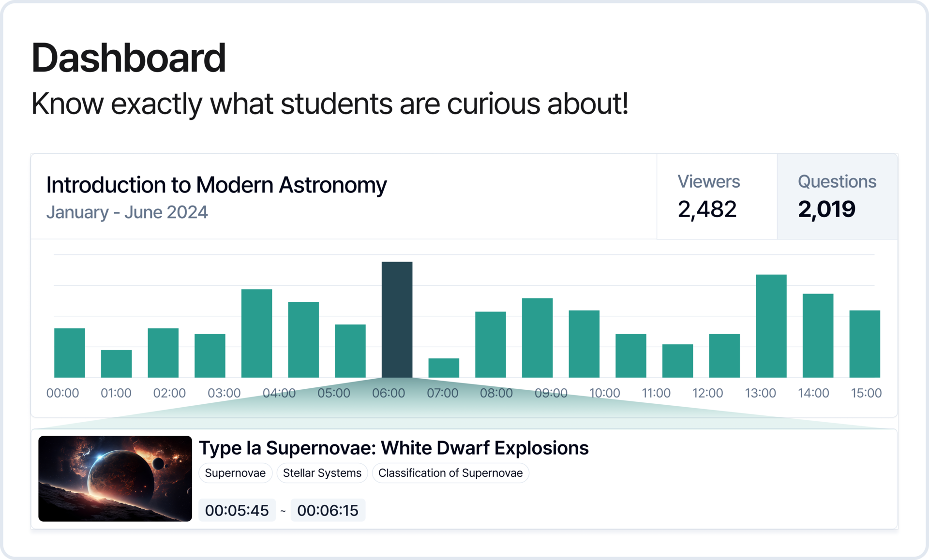Select the Questions tab

pos(837,196)
